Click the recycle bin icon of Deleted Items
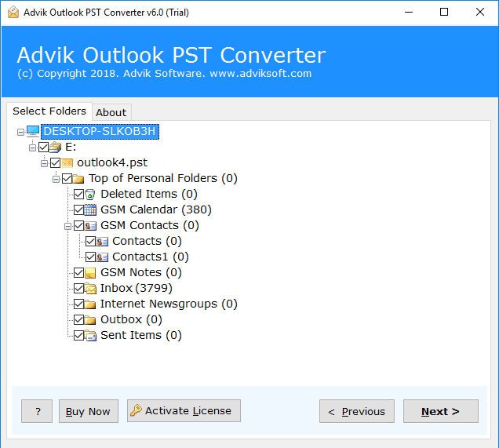 pyautogui.click(x=90, y=194)
